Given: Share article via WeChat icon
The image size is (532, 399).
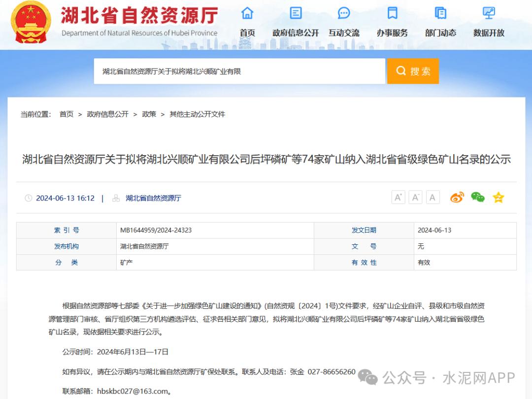Looking at the screenshot, I should tap(478, 198).
